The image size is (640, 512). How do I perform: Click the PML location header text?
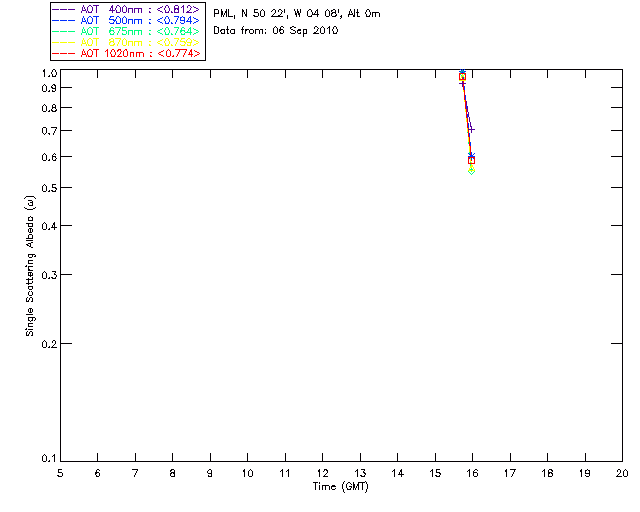pyautogui.click(x=297, y=14)
